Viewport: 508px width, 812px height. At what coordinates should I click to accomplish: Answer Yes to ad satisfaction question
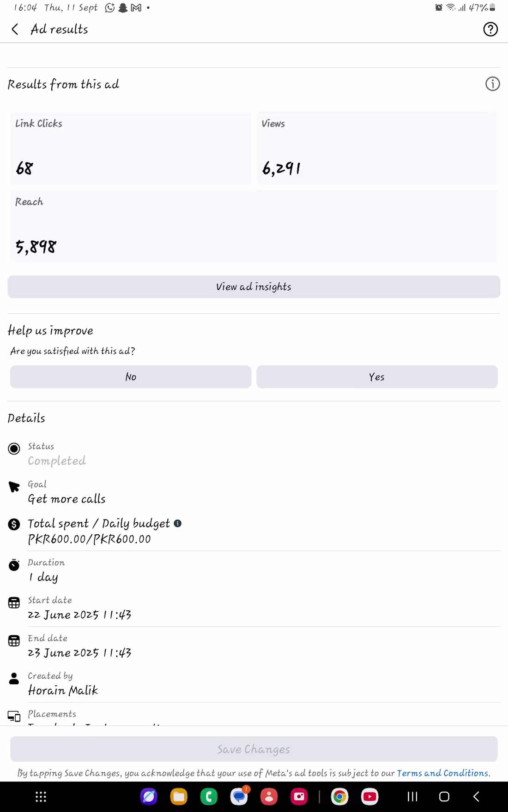(377, 377)
